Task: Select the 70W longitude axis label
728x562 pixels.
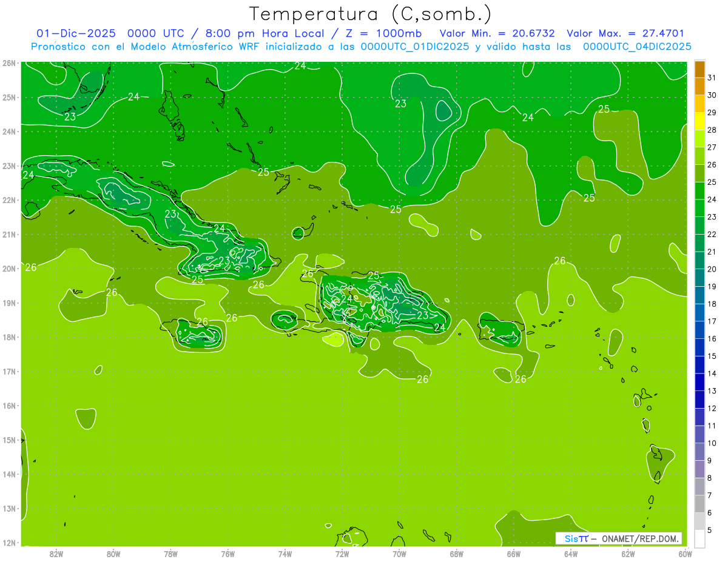Action: coord(399,553)
